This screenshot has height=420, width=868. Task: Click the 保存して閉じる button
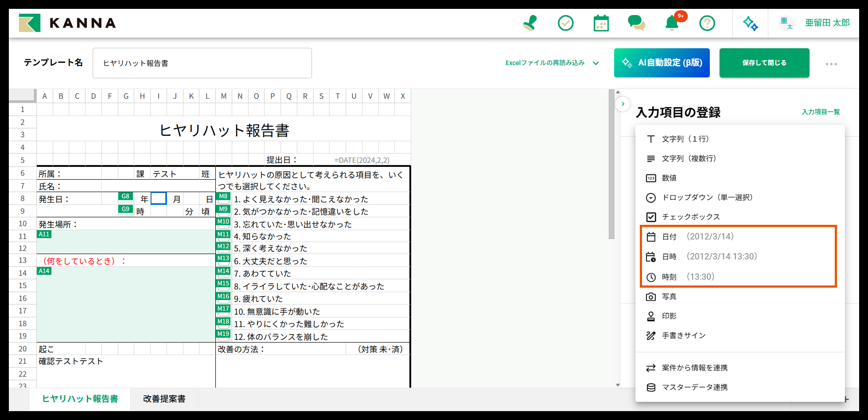point(764,63)
